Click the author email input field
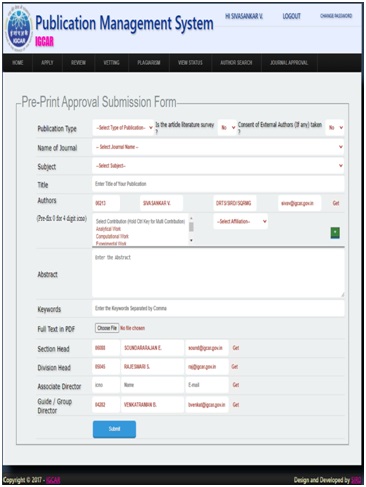 [300, 203]
